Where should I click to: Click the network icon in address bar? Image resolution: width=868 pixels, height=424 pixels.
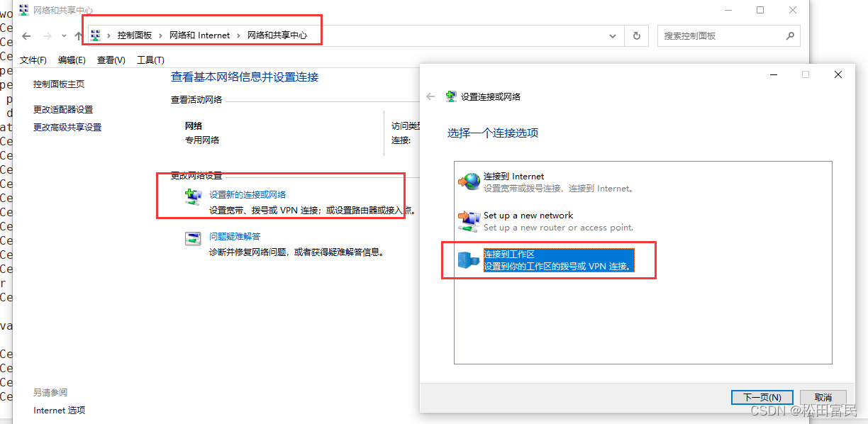click(x=96, y=35)
